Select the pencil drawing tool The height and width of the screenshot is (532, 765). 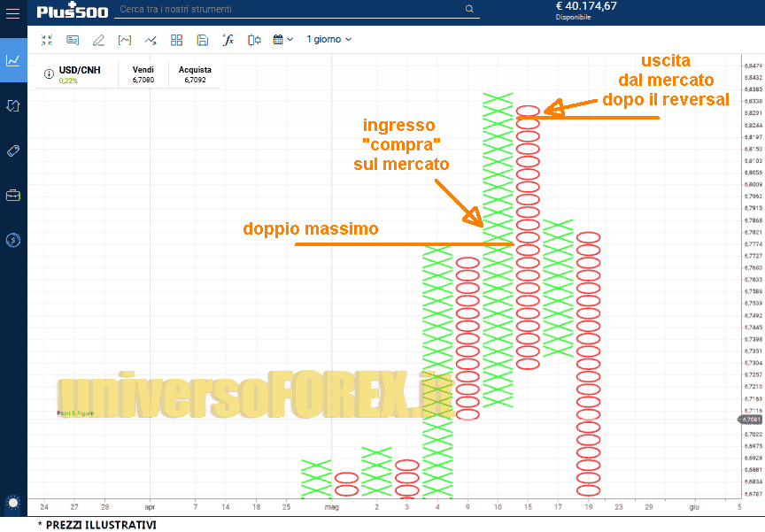98,40
